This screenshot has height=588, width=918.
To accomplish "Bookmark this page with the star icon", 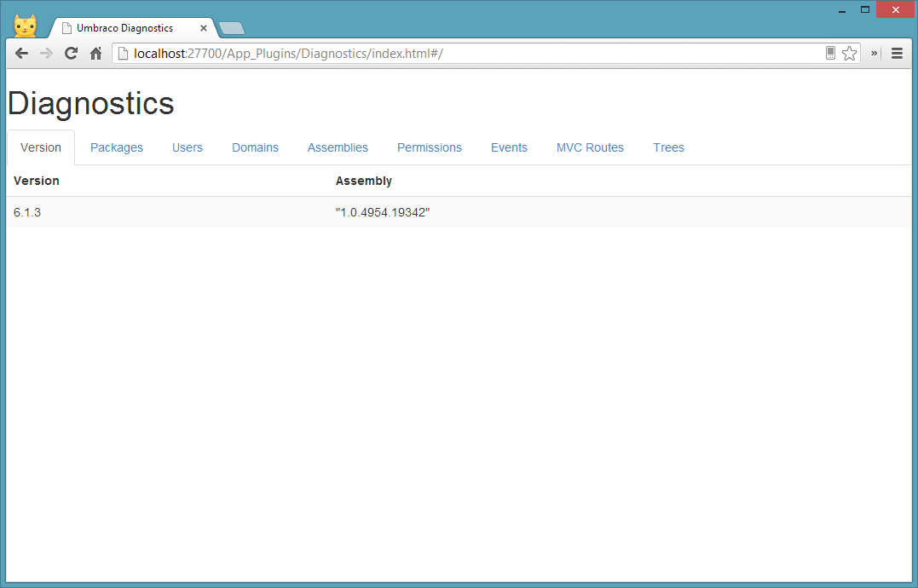I will pyautogui.click(x=850, y=53).
